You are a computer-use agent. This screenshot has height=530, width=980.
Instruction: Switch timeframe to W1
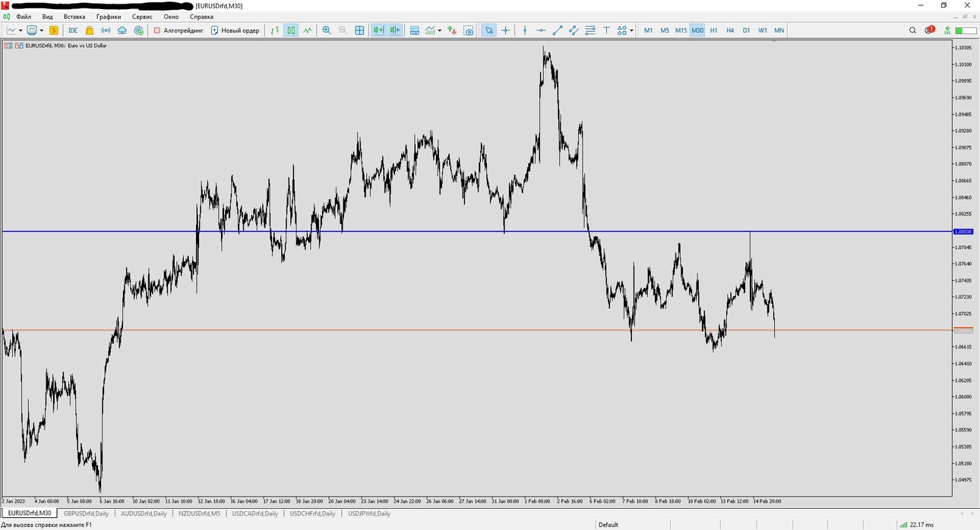[x=763, y=30]
